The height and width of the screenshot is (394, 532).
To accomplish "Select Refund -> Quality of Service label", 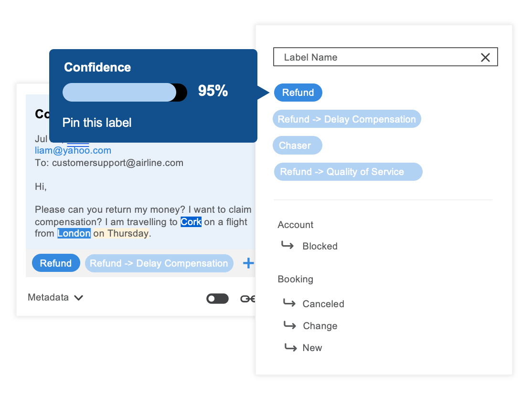I will coord(348,172).
